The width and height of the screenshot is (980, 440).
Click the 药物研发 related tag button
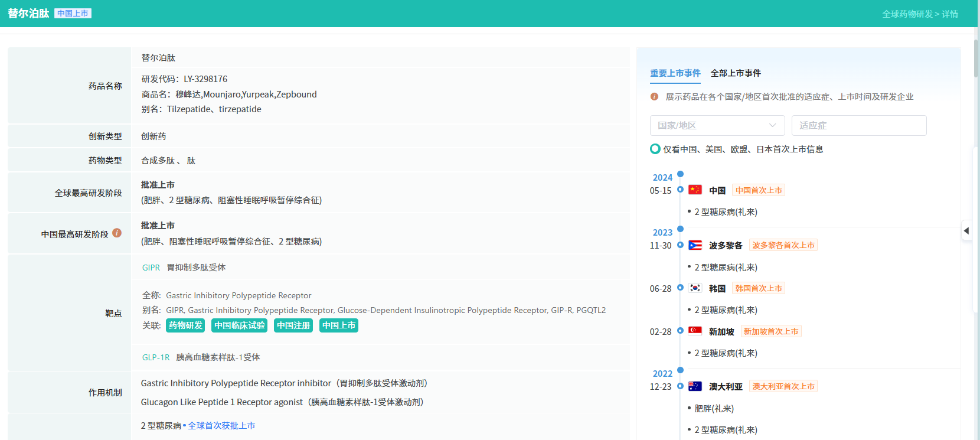(x=185, y=325)
